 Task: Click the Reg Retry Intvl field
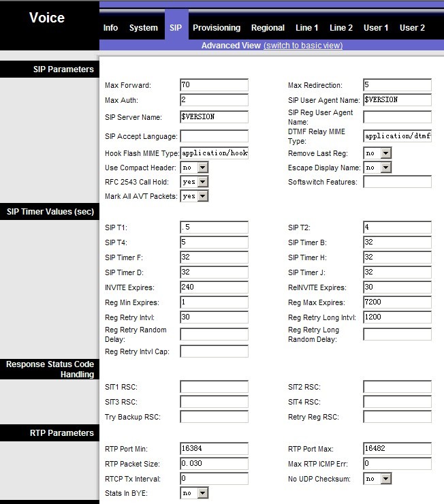(215, 317)
